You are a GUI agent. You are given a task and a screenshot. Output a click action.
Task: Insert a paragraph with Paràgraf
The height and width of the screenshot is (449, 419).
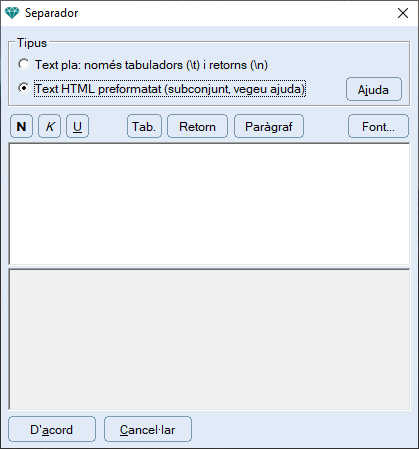point(269,126)
